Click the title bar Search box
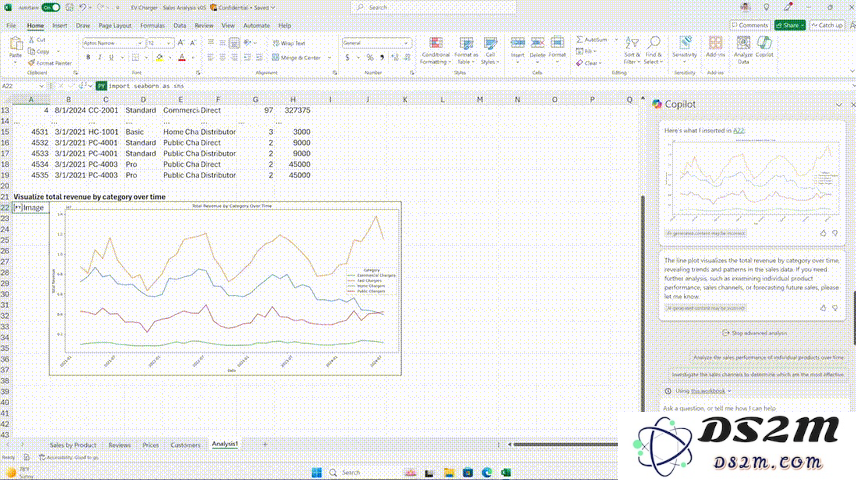 click(x=433, y=8)
